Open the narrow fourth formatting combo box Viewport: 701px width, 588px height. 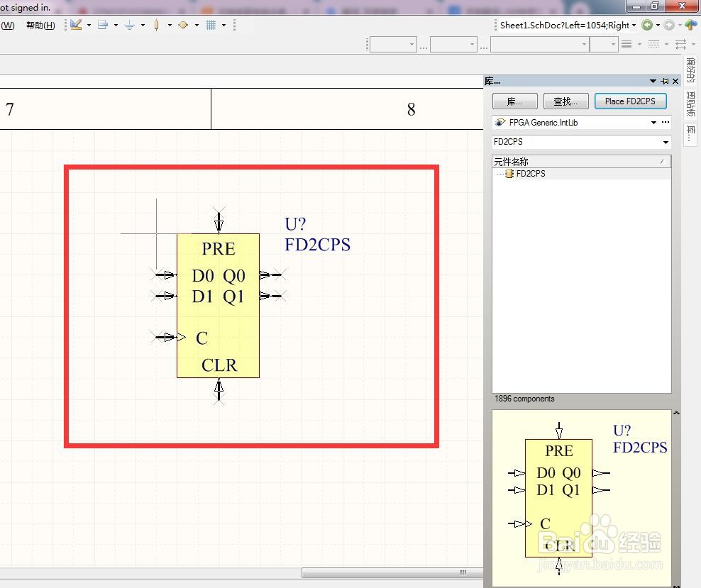[x=604, y=44]
